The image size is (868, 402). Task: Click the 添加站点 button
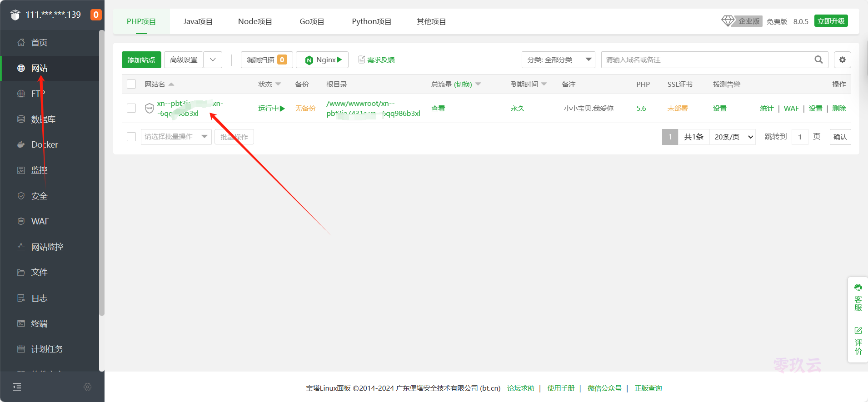tap(141, 60)
